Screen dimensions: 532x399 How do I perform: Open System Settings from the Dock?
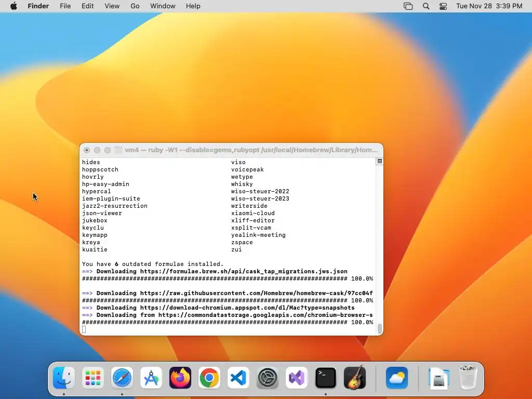click(x=268, y=378)
